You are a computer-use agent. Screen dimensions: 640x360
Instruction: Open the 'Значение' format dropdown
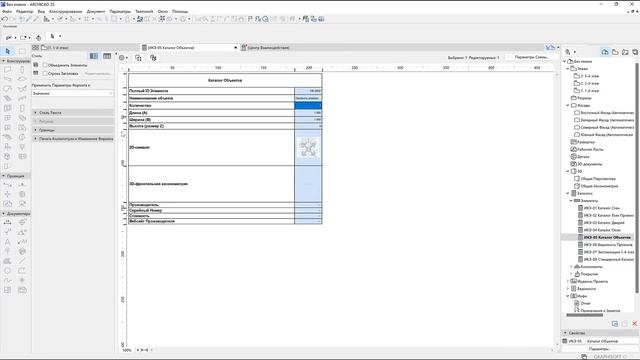(73, 93)
